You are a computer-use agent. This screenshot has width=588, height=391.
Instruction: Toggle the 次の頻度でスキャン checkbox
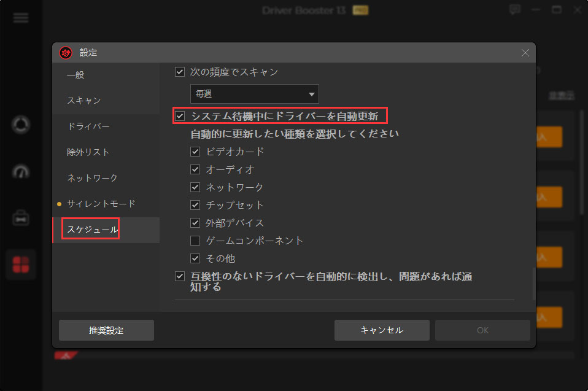click(x=180, y=72)
